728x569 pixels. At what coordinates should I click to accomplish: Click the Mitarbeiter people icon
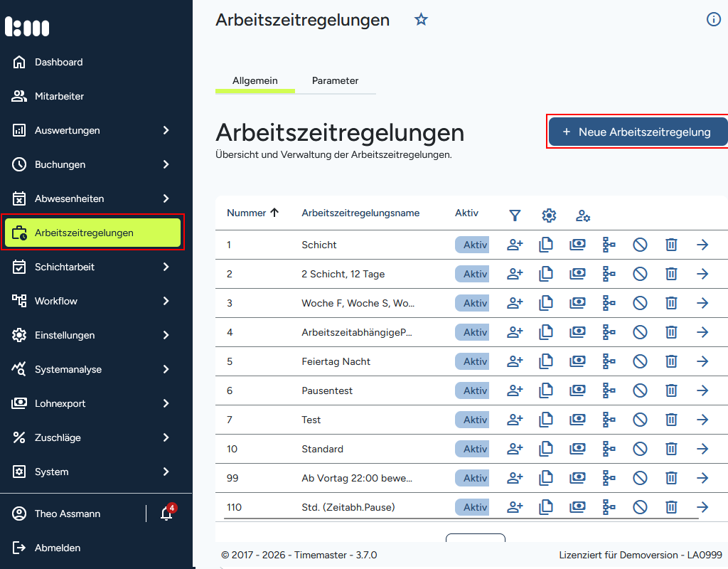point(19,96)
